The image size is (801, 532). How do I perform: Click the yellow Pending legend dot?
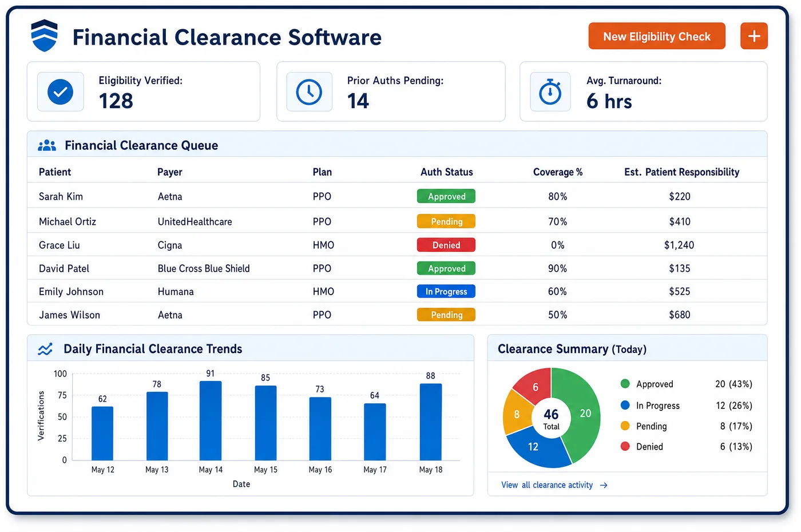[625, 426]
